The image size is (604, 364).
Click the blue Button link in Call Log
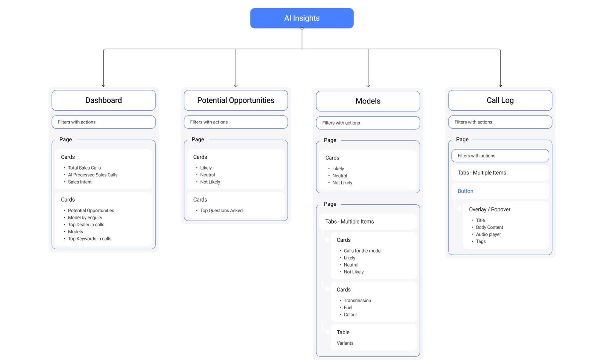465,191
